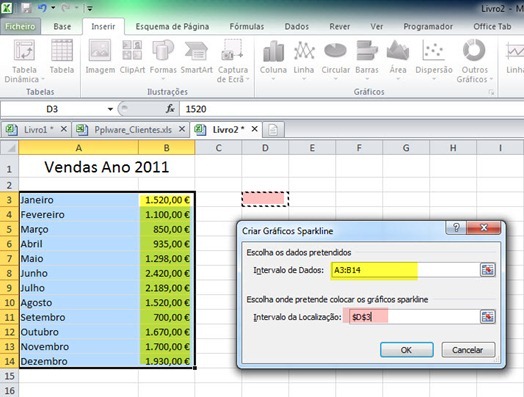The height and width of the screenshot is (397, 524).
Task: Click the formula bar showing 1520
Action: pyautogui.click(x=352, y=109)
